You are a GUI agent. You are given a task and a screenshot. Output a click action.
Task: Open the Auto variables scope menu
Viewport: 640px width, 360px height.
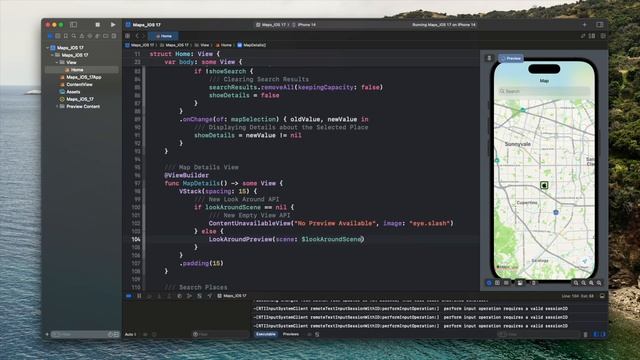(131, 334)
